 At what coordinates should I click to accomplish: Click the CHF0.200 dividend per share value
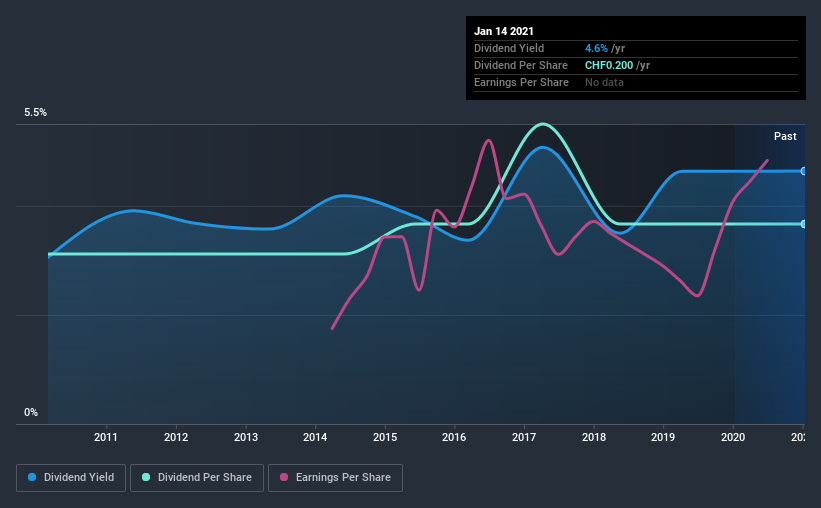point(609,65)
